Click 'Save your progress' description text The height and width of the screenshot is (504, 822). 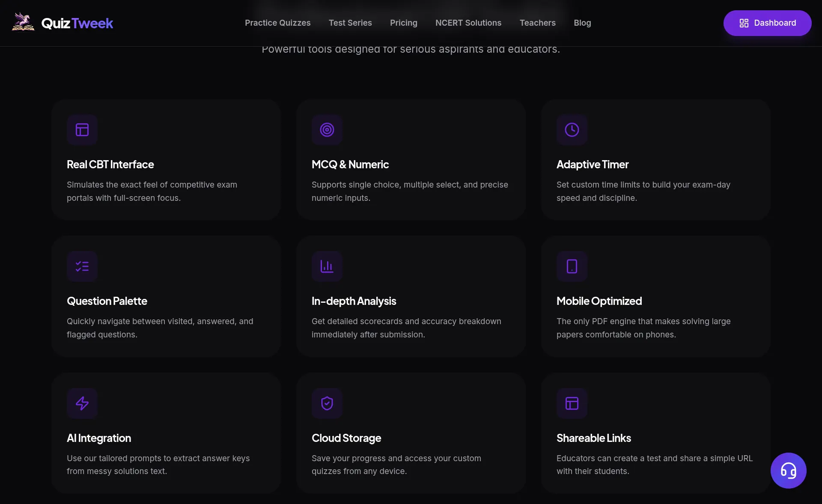click(x=396, y=465)
